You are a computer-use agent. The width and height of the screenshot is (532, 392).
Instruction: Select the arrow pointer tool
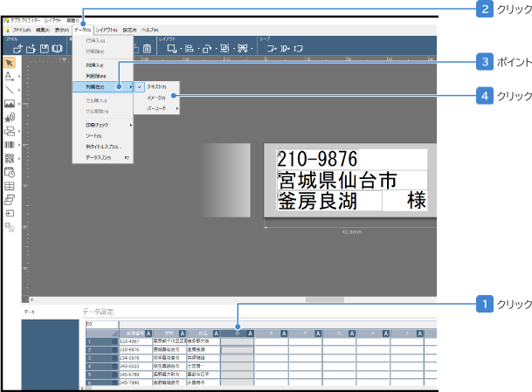pos(10,63)
